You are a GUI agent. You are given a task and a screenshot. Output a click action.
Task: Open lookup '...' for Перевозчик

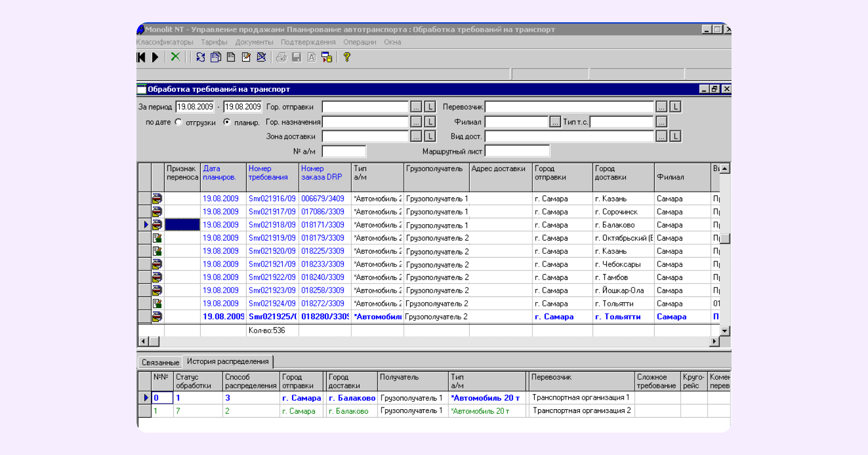662,107
